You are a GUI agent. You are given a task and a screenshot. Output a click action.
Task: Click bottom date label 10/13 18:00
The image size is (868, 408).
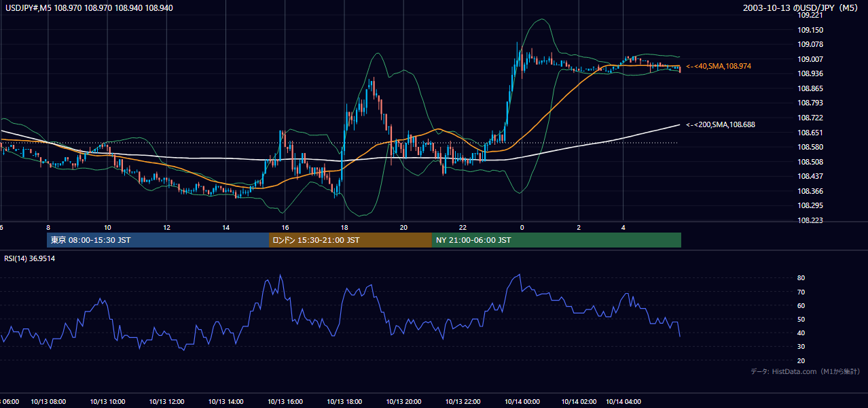[x=345, y=401]
